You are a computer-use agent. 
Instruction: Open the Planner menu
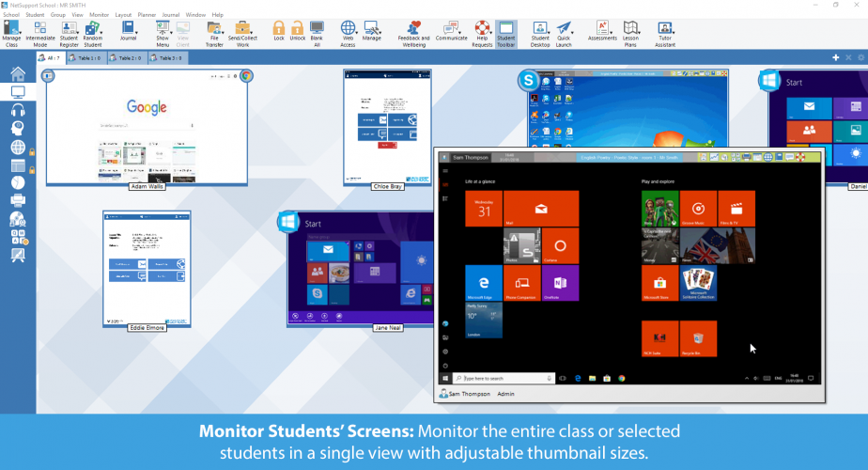click(147, 15)
